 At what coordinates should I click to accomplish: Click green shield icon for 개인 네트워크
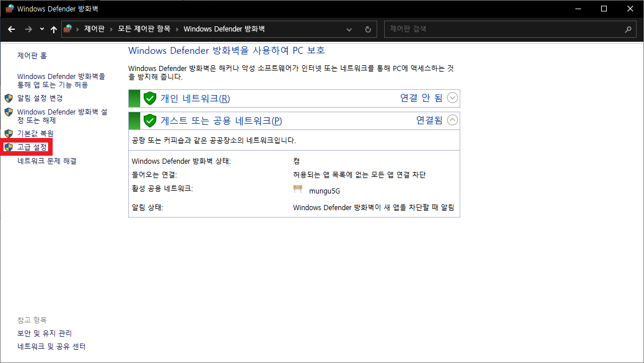point(150,98)
